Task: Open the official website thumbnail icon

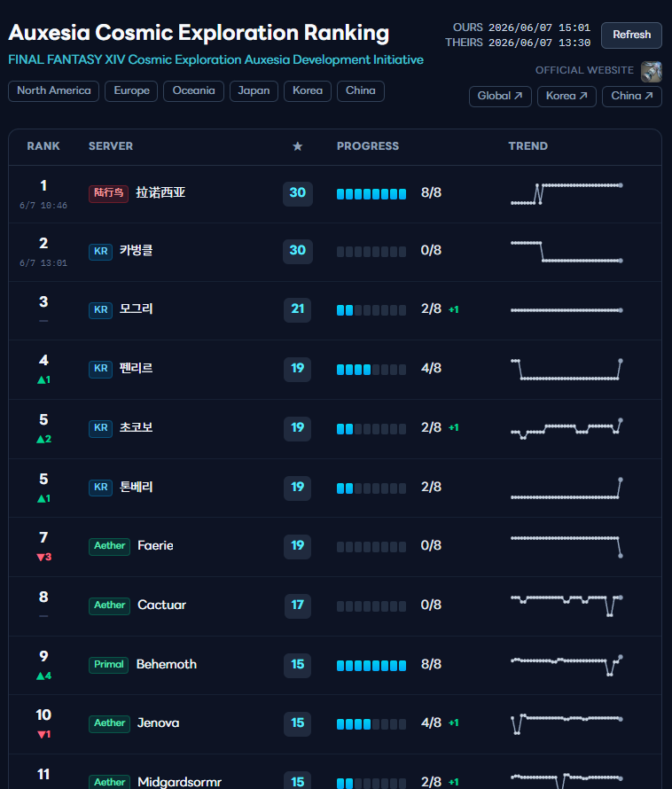Action: 651,71
